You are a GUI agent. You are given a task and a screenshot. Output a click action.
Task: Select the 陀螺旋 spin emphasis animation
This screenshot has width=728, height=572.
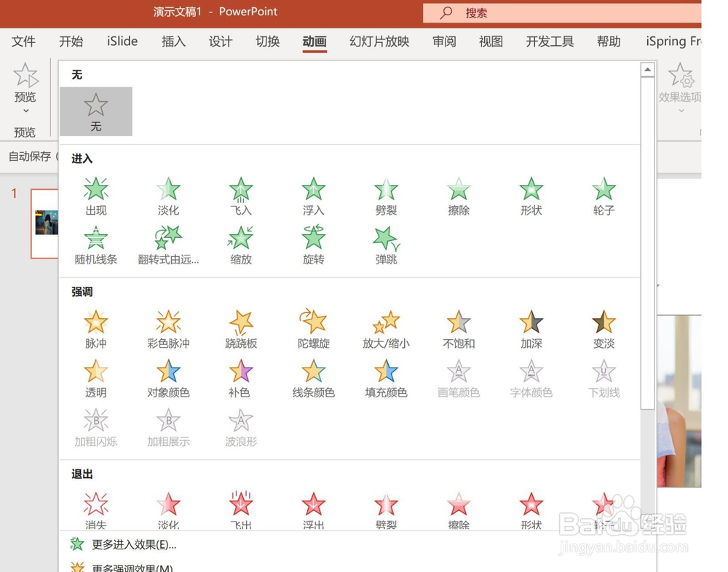coord(313,327)
